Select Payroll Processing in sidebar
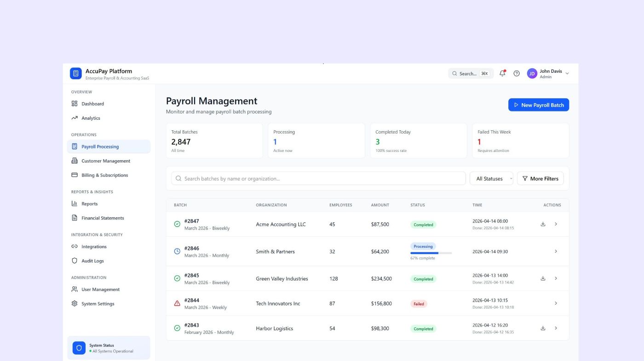This screenshot has width=644, height=361. pos(109,146)
